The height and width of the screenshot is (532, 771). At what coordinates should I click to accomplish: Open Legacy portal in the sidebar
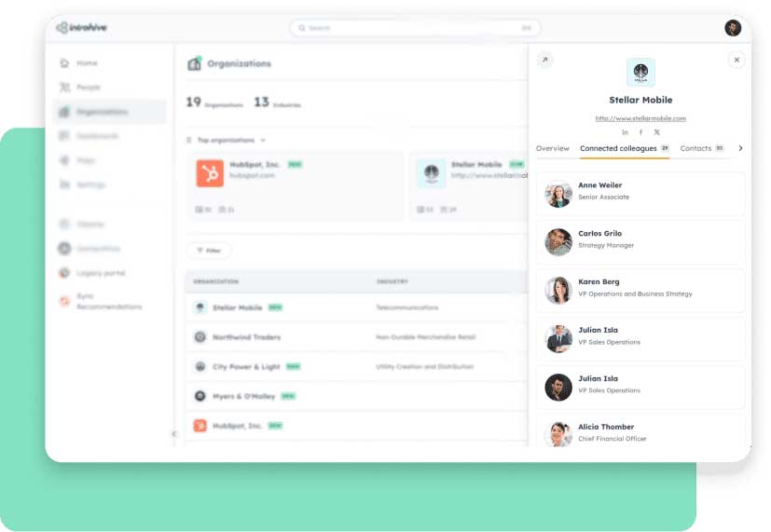click(x=101, y=273)
